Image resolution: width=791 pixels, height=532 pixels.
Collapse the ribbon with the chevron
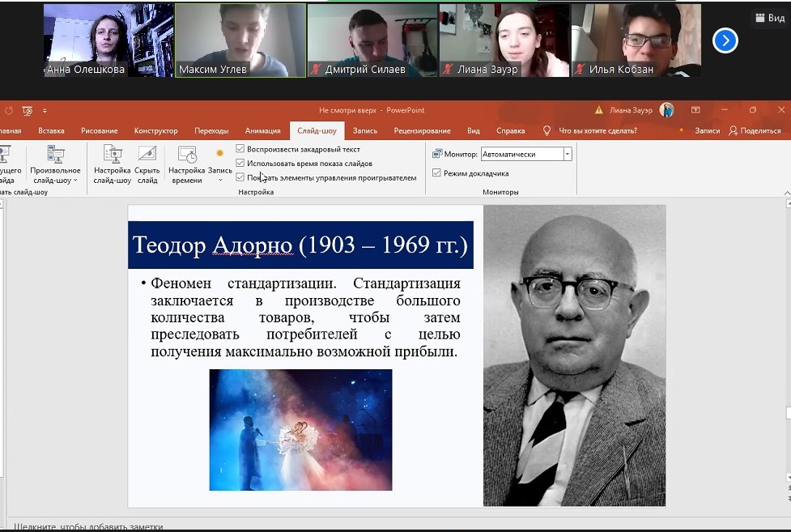[786, 193]
